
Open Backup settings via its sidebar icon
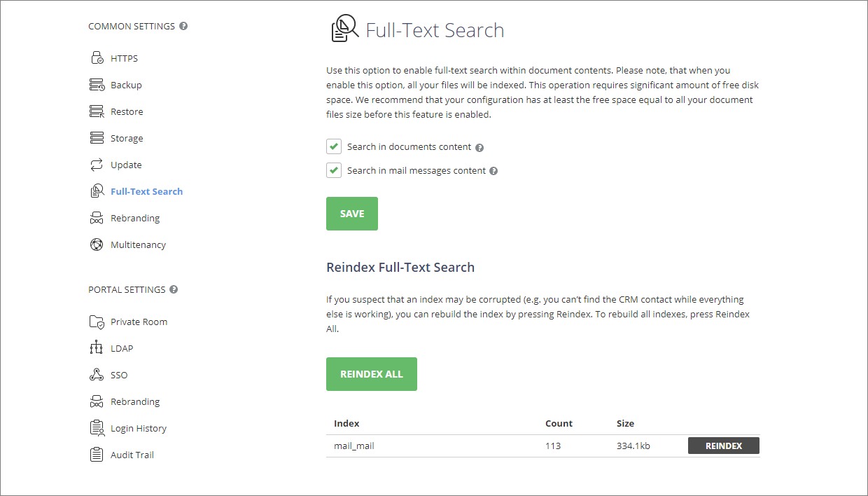[97, 84]
